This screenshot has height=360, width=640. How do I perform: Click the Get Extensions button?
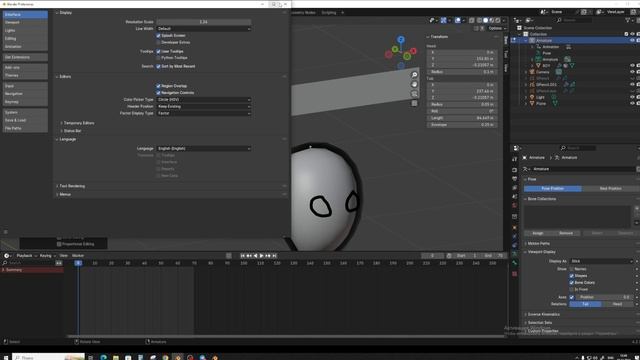(25, 57)
